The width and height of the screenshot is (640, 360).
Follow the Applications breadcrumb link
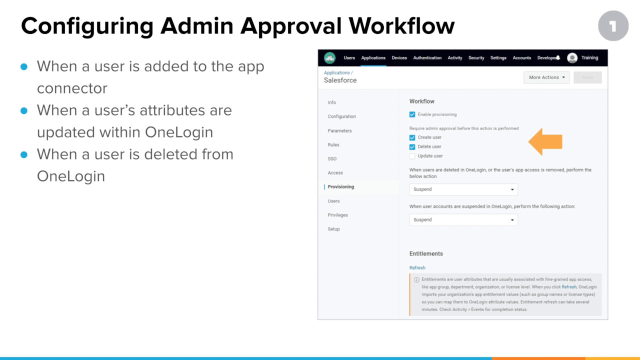(337, 73)
